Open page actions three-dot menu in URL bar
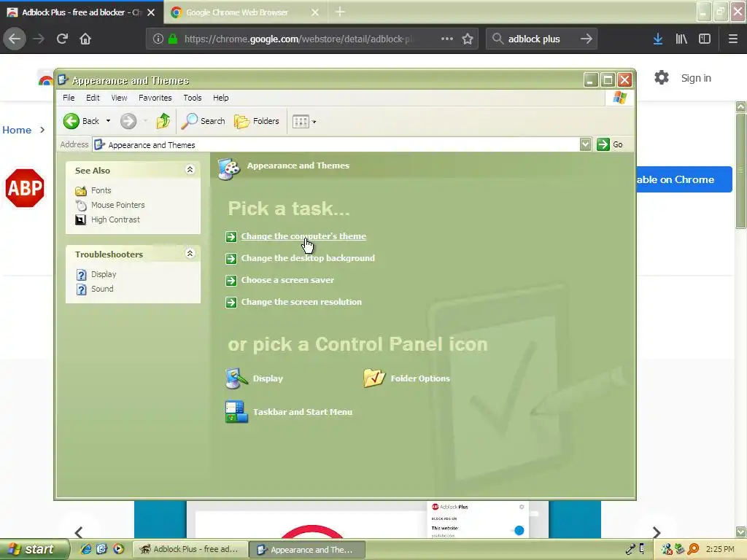This screenshot has height=560, width=747. pyautogui.click(x=447, y=39)
